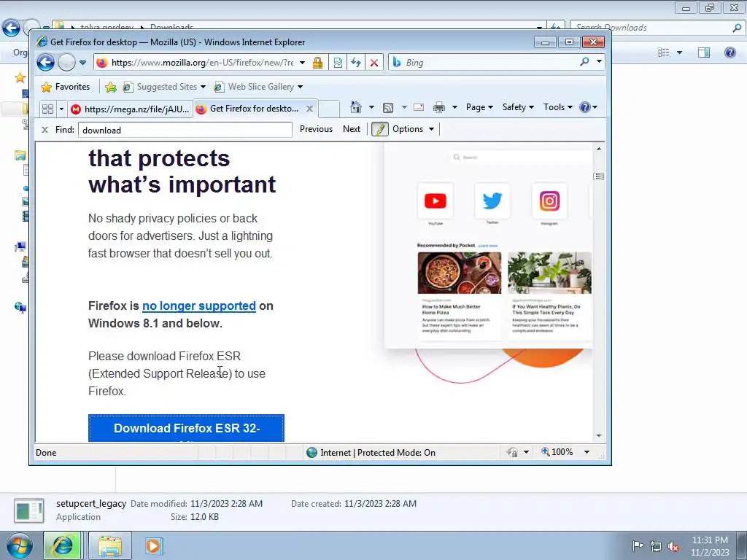Click the Feeds RSS icon

[388, 108]
